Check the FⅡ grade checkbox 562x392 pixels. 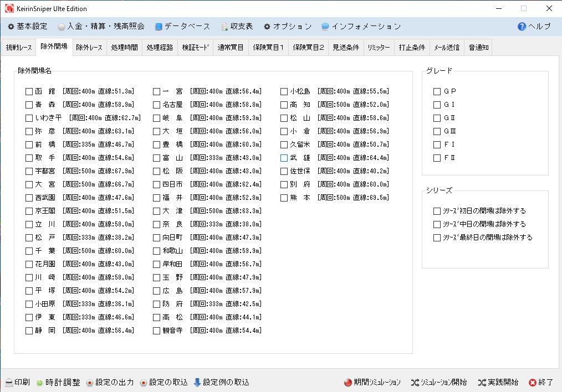click(x=437, y=158)
